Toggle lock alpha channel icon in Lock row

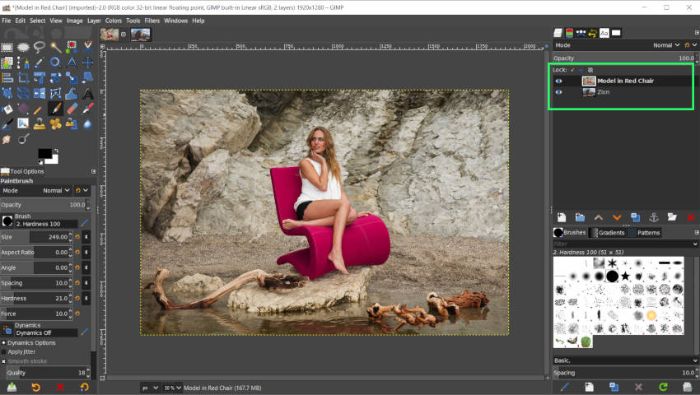[x=590, y=70]
